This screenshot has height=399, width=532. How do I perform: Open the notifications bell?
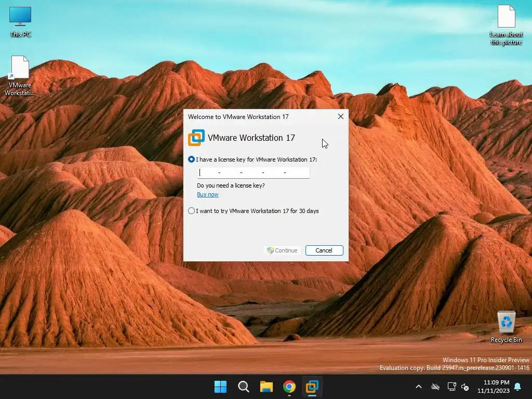pyautogui.click(x=518, y=387)
